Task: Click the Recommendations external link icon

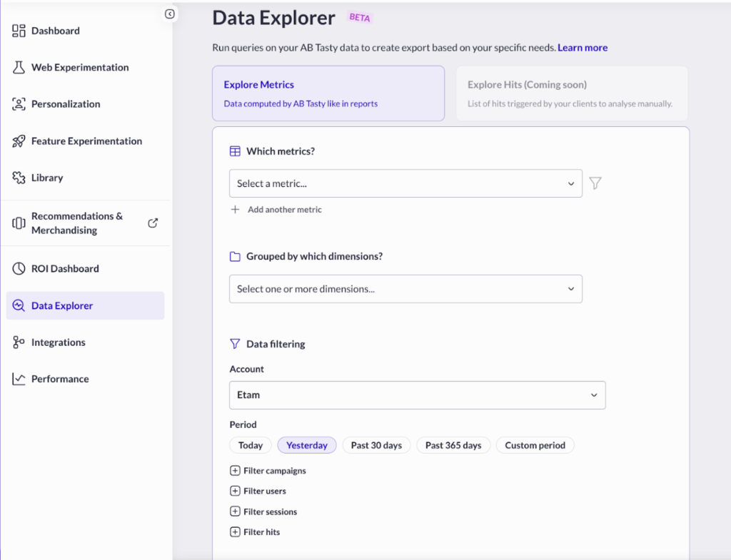Action: coord(152,223)
